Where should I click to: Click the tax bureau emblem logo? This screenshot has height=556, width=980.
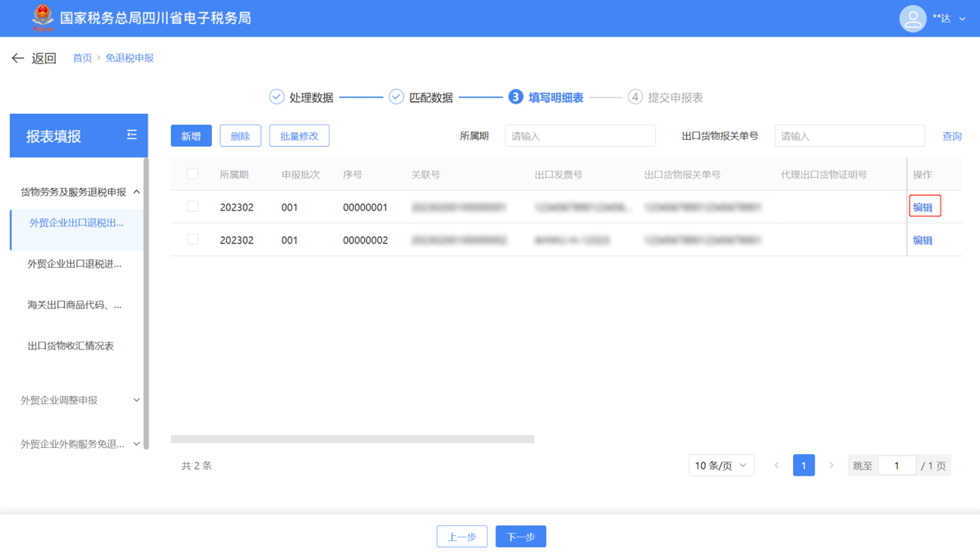[43, 18]
